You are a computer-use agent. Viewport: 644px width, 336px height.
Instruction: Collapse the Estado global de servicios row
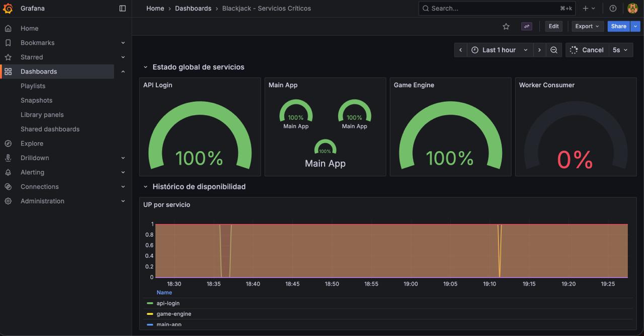pyautogui.click(x=145, y=67)
